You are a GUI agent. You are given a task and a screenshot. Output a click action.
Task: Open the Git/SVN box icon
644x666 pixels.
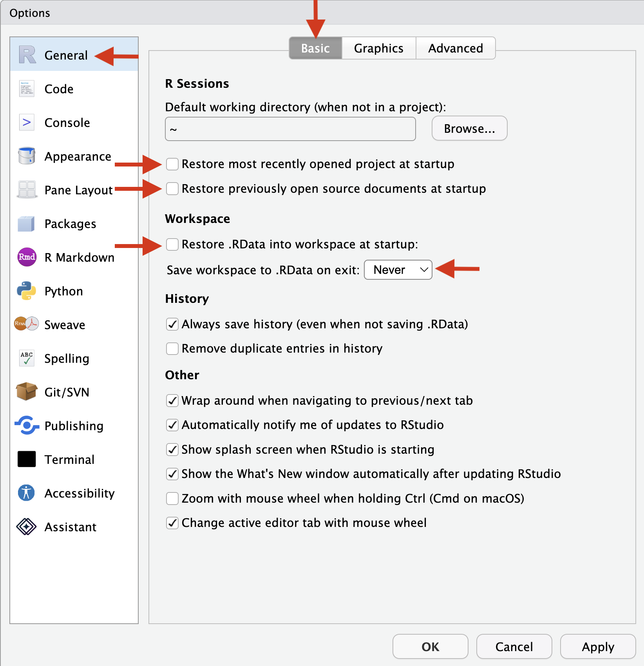(x=27, y=392)
